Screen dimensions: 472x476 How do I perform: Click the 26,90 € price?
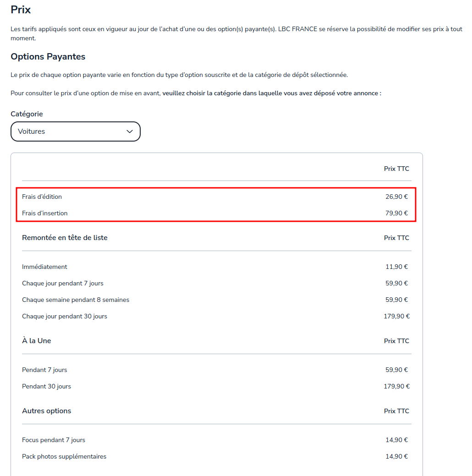[396, 197]
